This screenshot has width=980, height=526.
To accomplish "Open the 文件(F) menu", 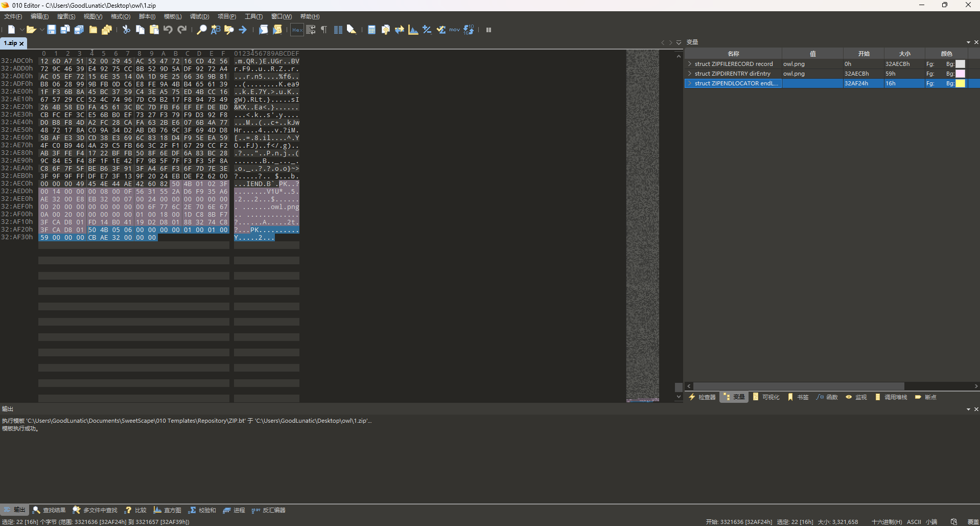I will 13,16.
